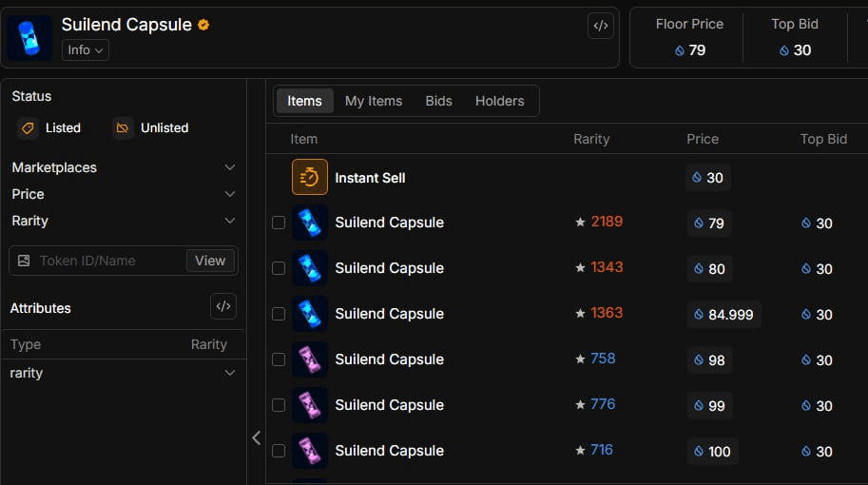Open the Holders tab
This screenshot has height=485, width=868.
pos(499,101)
